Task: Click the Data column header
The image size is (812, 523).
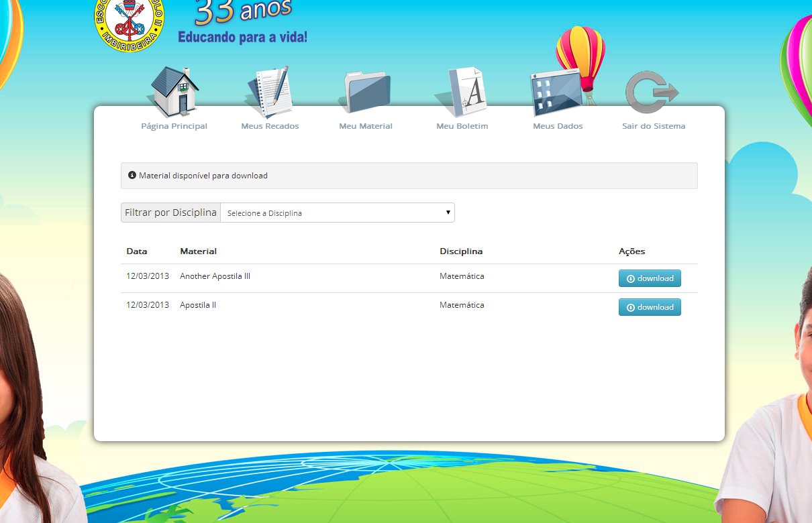Action: click(137, 251)
